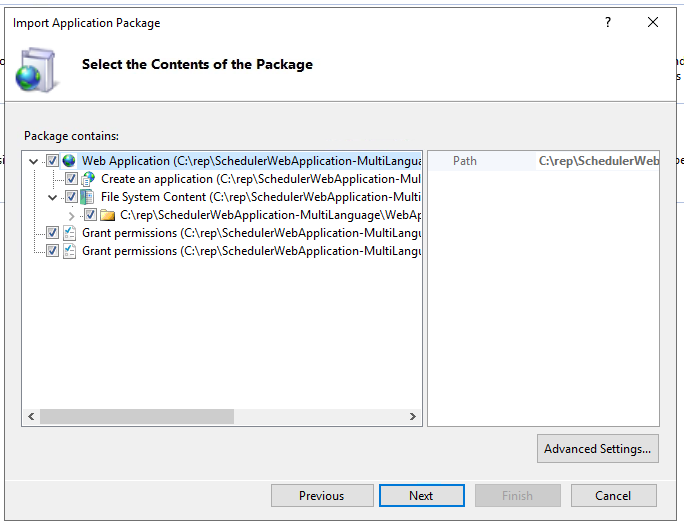684x525 pixels.
Task: Open Advanced Settings dialog
Action: (x=598, y=449)
